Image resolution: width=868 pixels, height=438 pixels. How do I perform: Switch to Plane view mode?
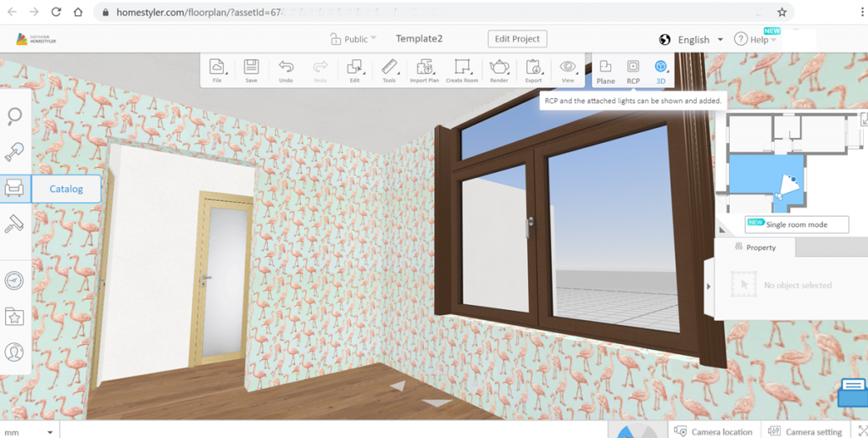pos(605,70)
